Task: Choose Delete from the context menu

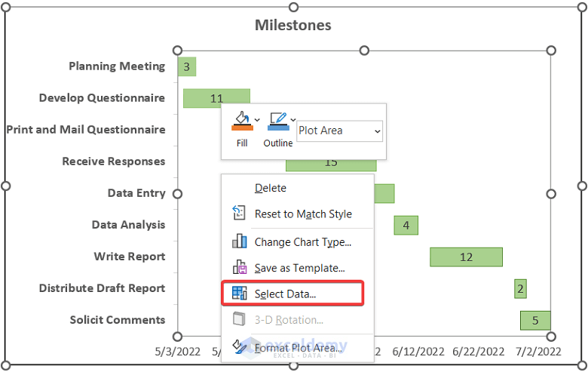Action: 271,188
